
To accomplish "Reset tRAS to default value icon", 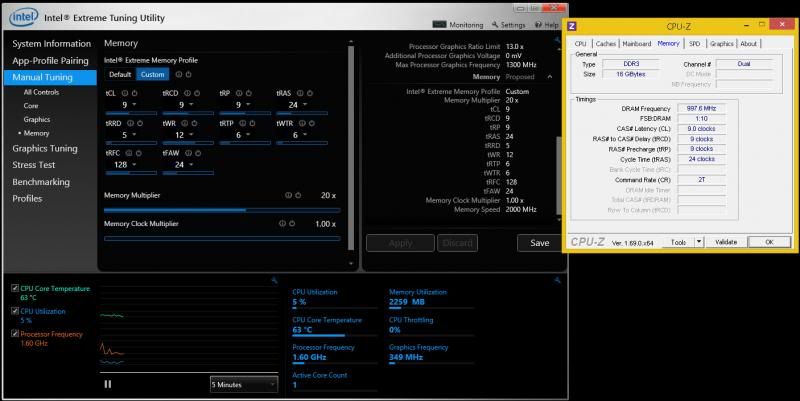I will point(310,93).
